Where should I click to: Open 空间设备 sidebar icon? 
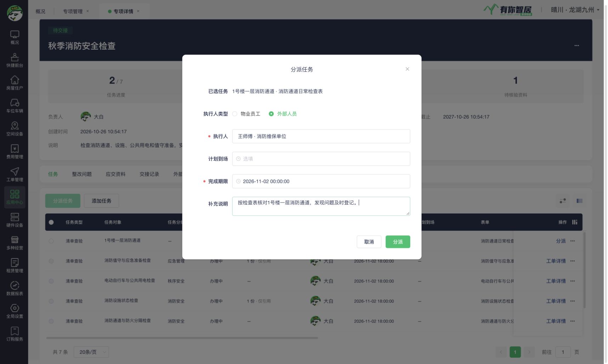tap(15, 129)
